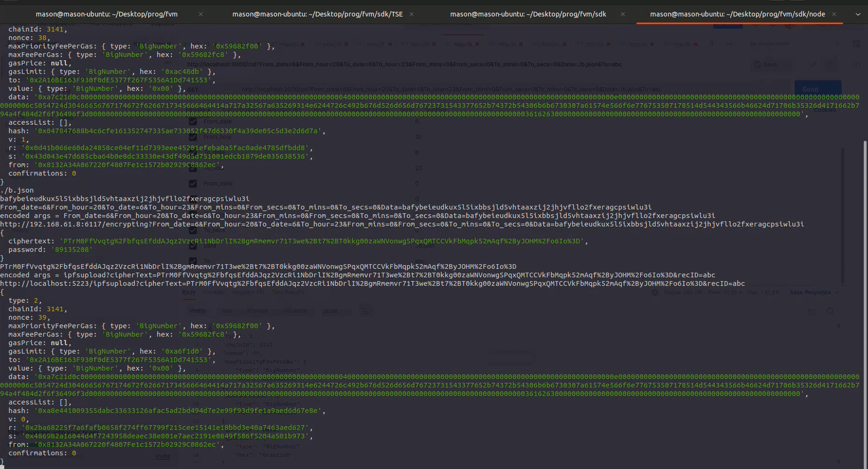Toggle the line wrap icon in Postman response
The width and height of the screenshot is (868, 469).
[364, 311]
